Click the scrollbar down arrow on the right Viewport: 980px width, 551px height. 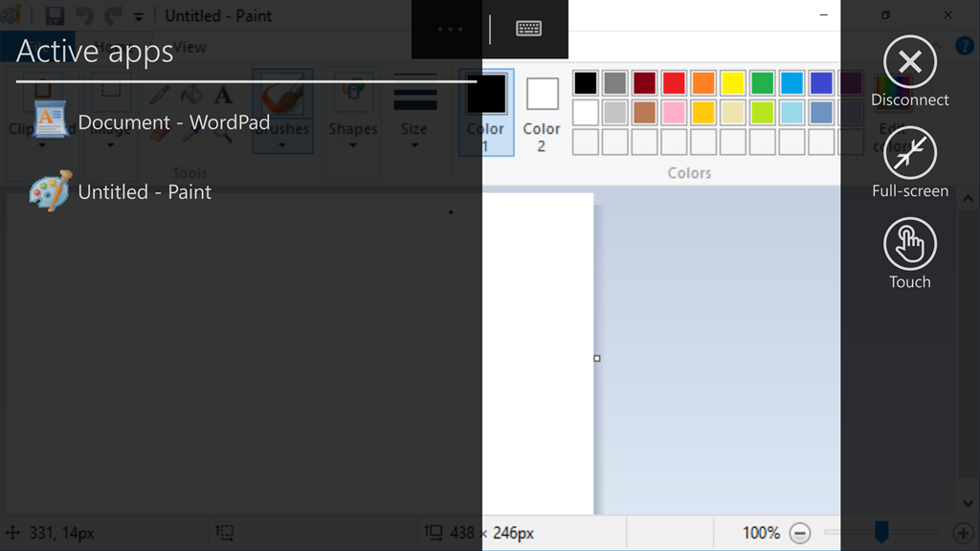pyautogui.click(x=968, y=502)
